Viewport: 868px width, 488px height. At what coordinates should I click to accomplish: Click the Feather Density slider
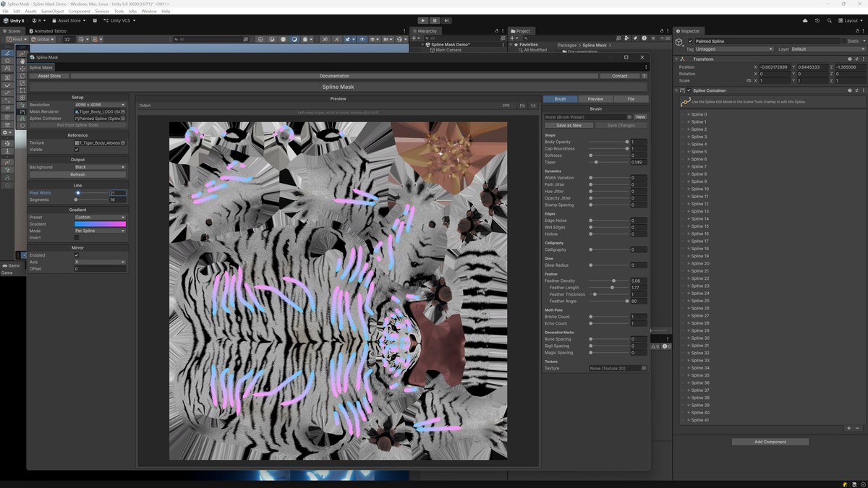pyautogui.click(x=608, y=281)
